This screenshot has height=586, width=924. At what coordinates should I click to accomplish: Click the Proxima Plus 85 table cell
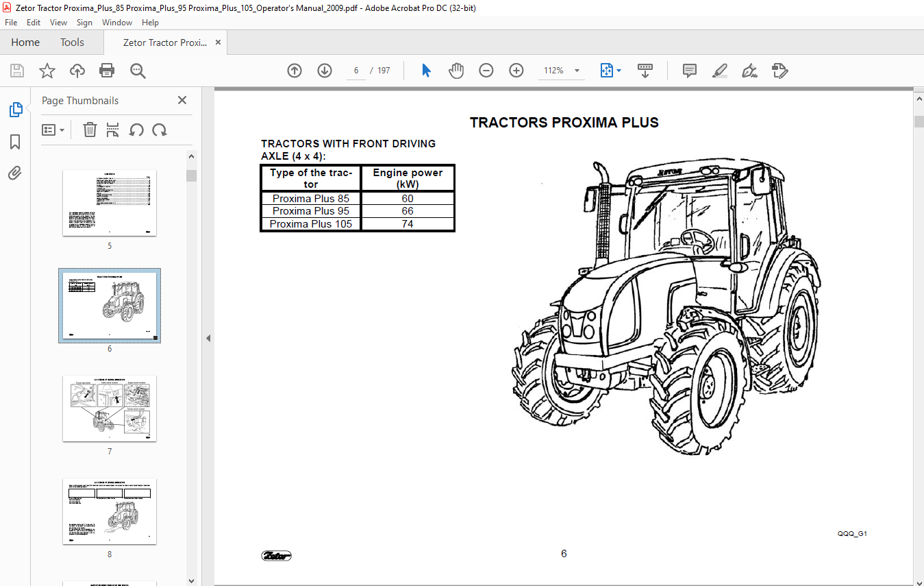pyautogui.click(x=311, y=199)
